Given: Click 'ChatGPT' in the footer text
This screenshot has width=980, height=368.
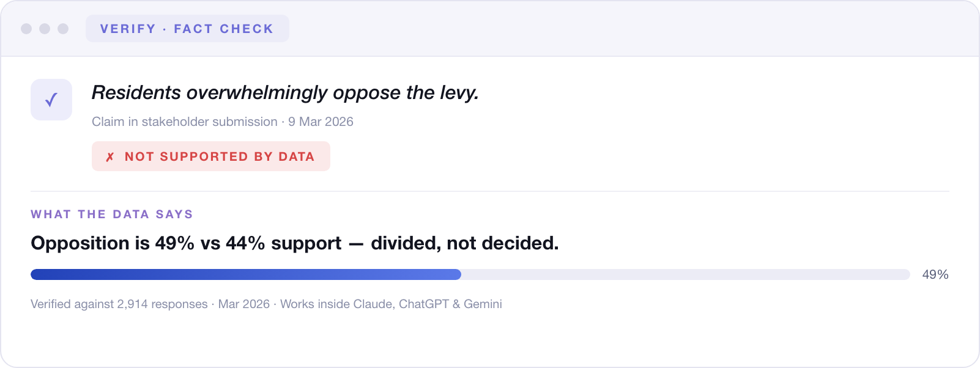Looking at the screenshot, I should 424,304.
